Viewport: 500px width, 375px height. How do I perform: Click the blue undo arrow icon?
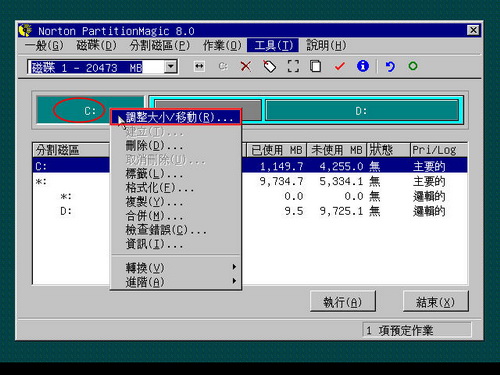(x=390, y=66)
